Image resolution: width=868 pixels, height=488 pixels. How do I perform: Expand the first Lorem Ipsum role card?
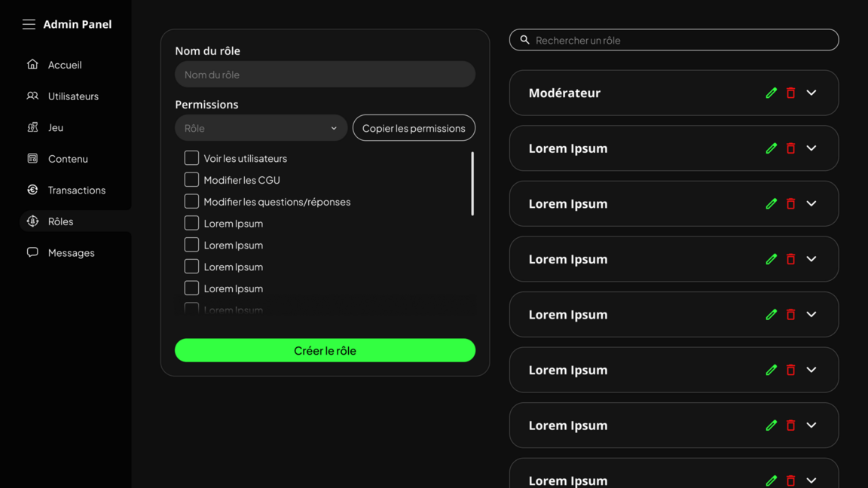click(811, 148)
